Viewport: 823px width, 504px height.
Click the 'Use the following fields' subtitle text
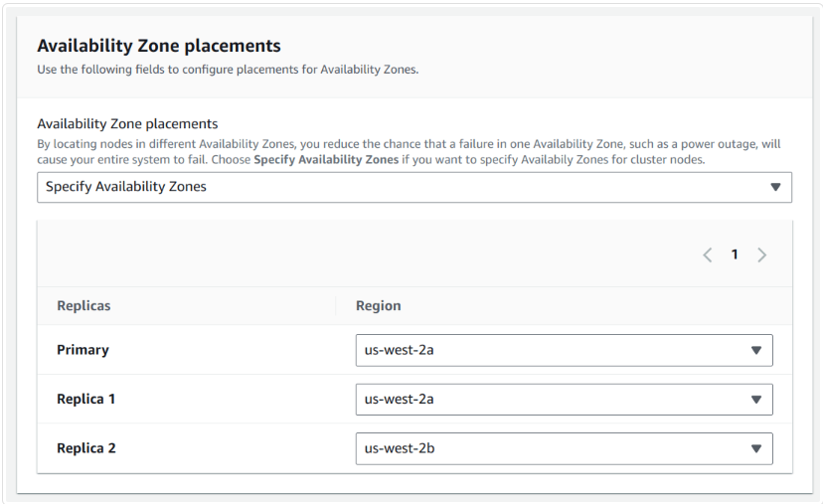(227, 70)
